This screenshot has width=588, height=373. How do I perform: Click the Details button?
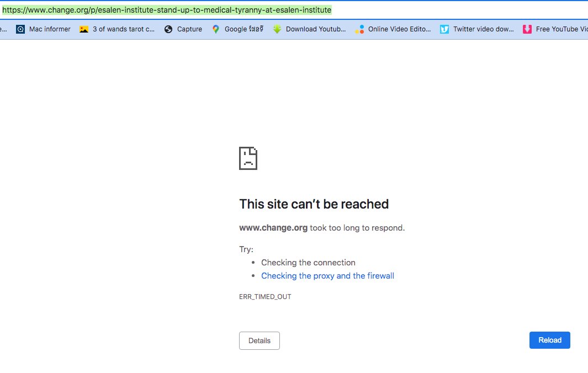coord(259,341)
